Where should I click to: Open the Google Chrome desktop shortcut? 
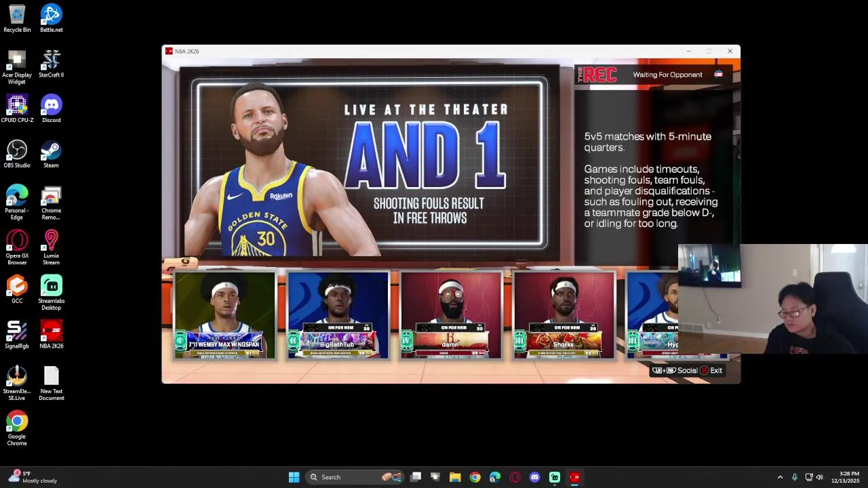[x=17, y=429]
